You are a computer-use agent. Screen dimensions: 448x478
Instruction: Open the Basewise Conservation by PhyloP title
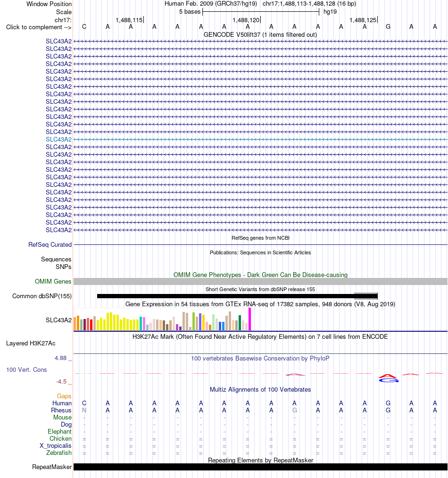point(260,358)
